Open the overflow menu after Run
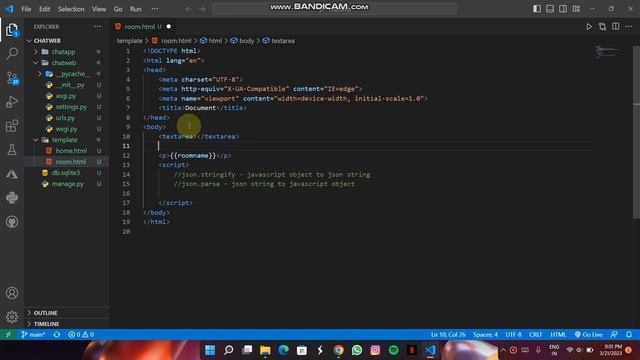Screen dimensions: 640x360 coord(155,9)
